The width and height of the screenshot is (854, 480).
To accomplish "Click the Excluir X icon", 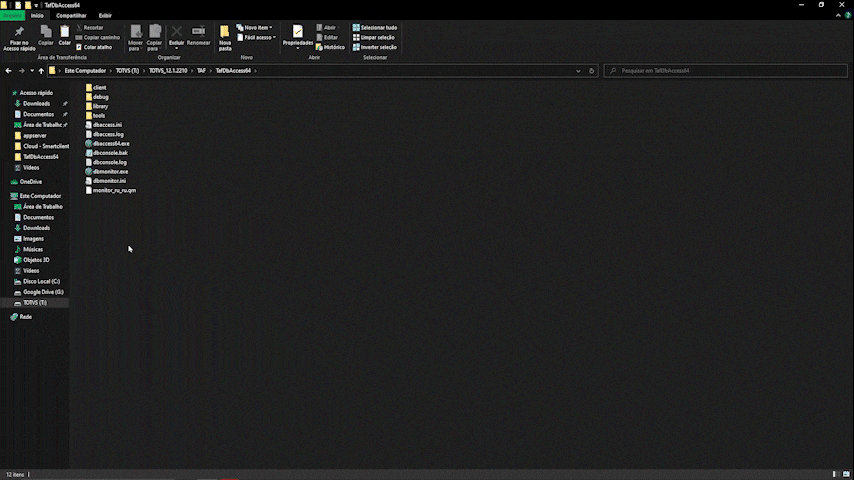I will 176,32.
